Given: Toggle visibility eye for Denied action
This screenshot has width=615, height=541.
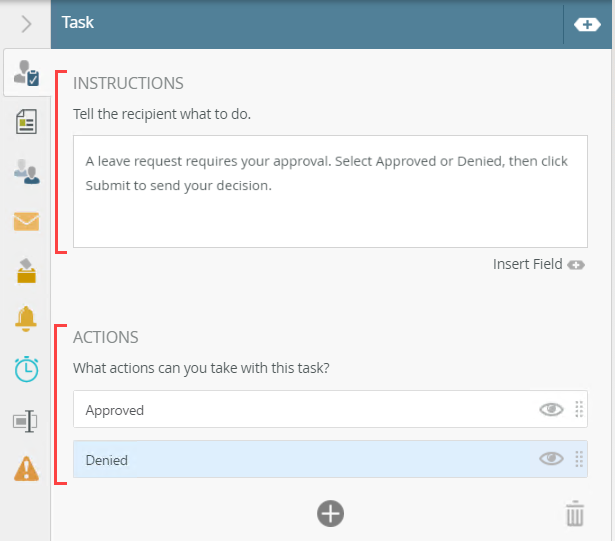Looking at the screenshot, I should click(x=551, y=458).
